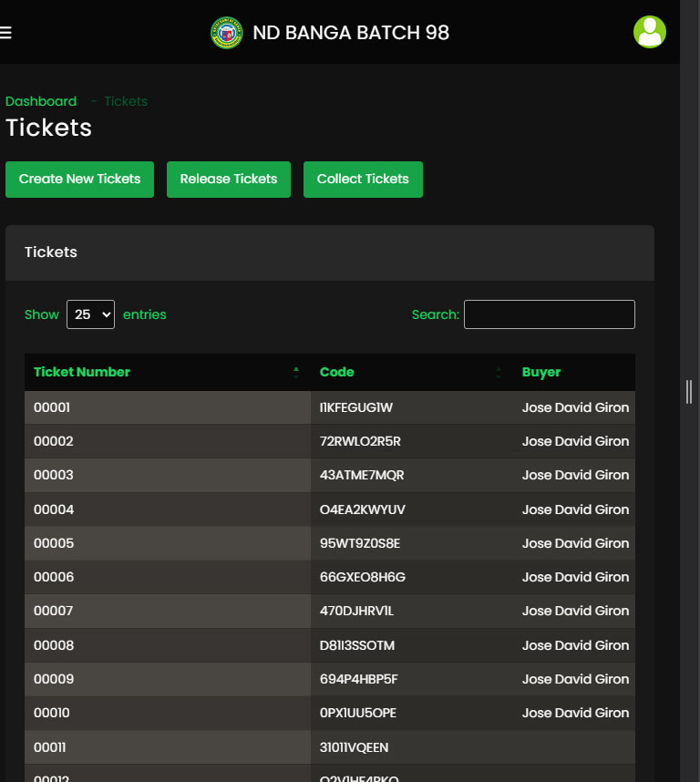
Task: Select code D81I3SSOTM cell
Action: pos(357,645)
